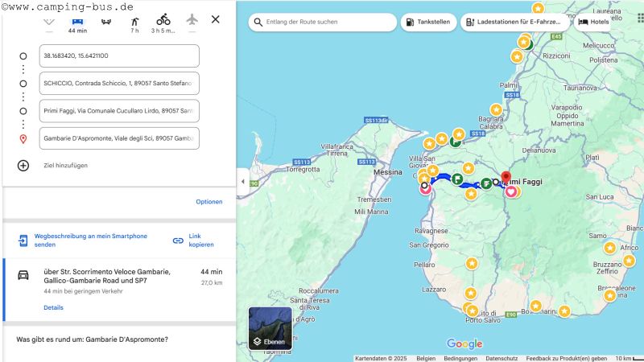The height and width of the screenshot is (362, 644).
Task: Filter by Ladestationen für E-Fahrzeuge chip
Action: [515, 23]
